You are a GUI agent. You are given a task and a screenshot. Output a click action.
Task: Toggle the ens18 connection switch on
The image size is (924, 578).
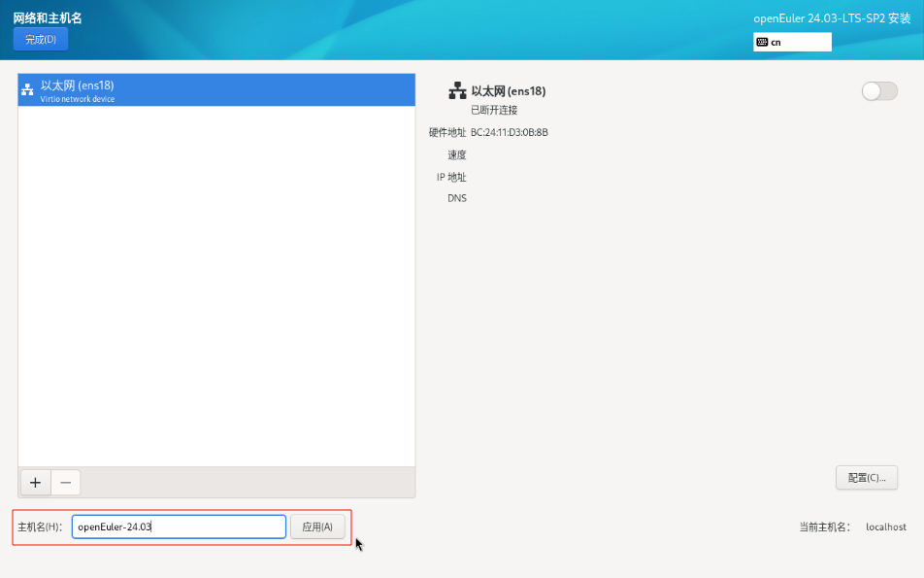point(879,91)
